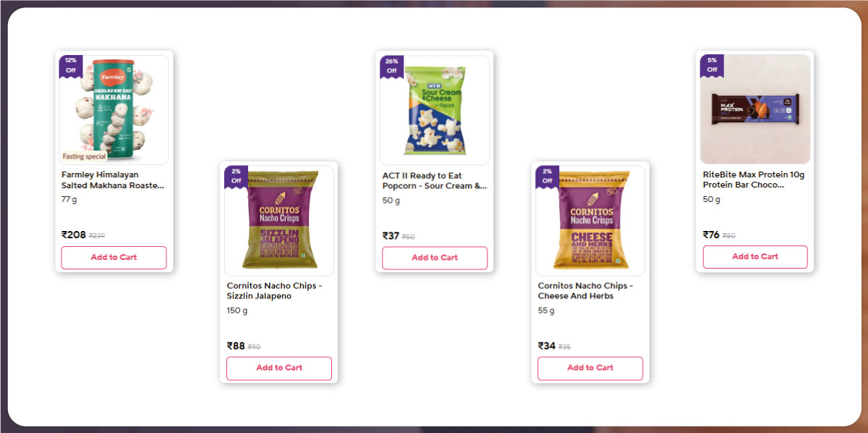Add RiteBite Max Protein bar to cart
This screenshot has height=433, width=868.
[755, 256]
